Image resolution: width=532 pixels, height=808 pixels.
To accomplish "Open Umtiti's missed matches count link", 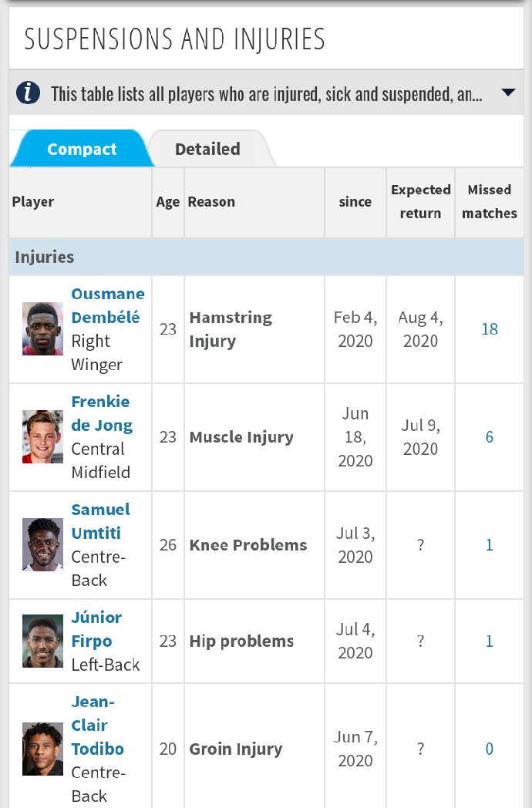I will pyautogui.click(x=490, y=545).
